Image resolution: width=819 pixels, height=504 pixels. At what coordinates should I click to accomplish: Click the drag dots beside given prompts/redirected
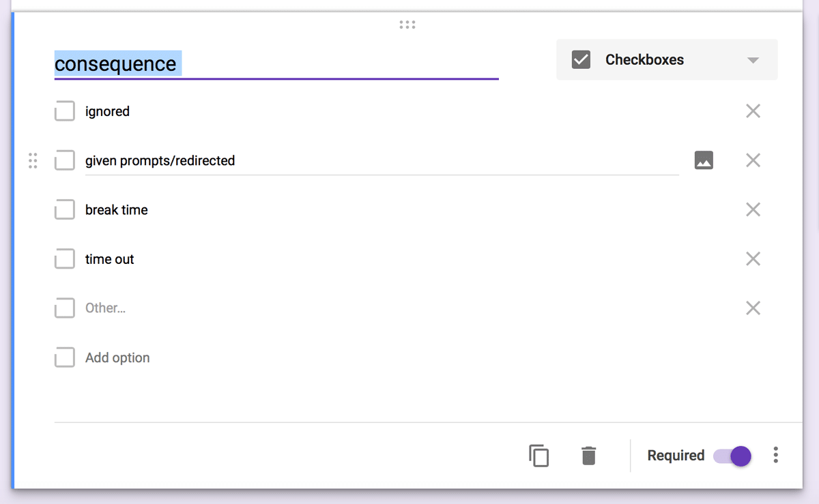(32, 160)
